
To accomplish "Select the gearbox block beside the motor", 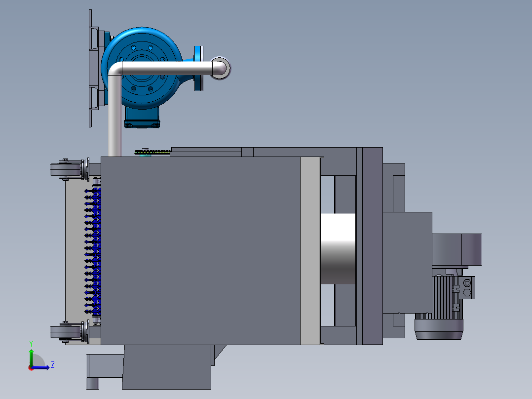I will (407, 263).
